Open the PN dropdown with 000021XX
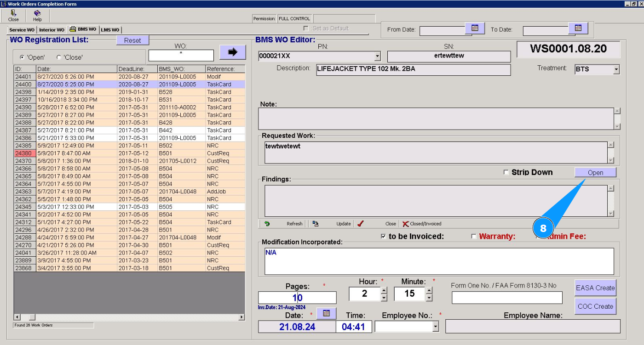 [377, 56]
